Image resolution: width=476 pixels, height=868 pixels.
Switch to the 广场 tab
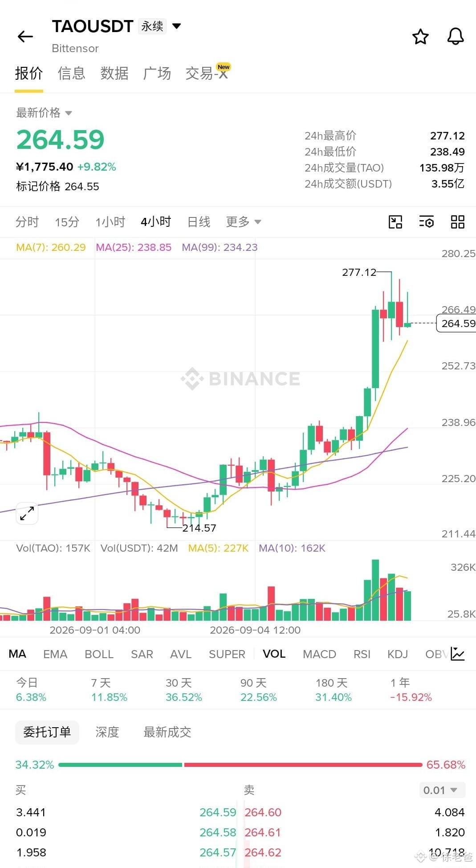(x=157, y=73)
